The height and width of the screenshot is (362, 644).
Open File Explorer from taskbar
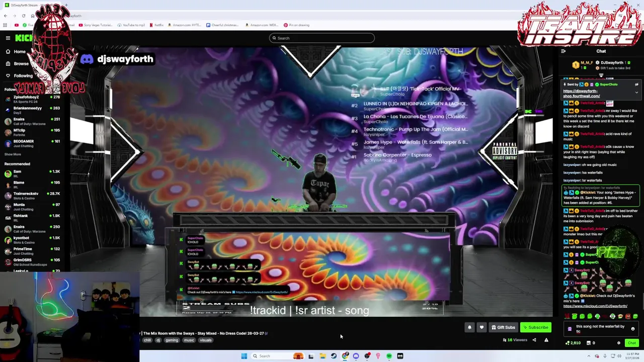(x=323, y=356)
